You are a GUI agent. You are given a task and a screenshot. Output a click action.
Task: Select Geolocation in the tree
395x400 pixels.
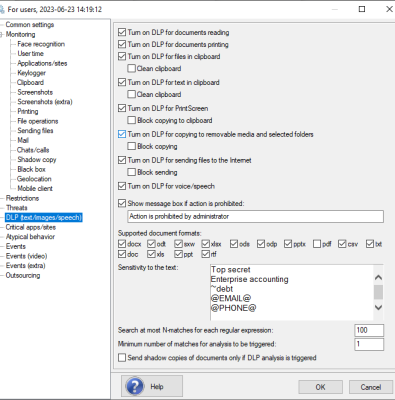pyautogui.click(x=34, y=179)
